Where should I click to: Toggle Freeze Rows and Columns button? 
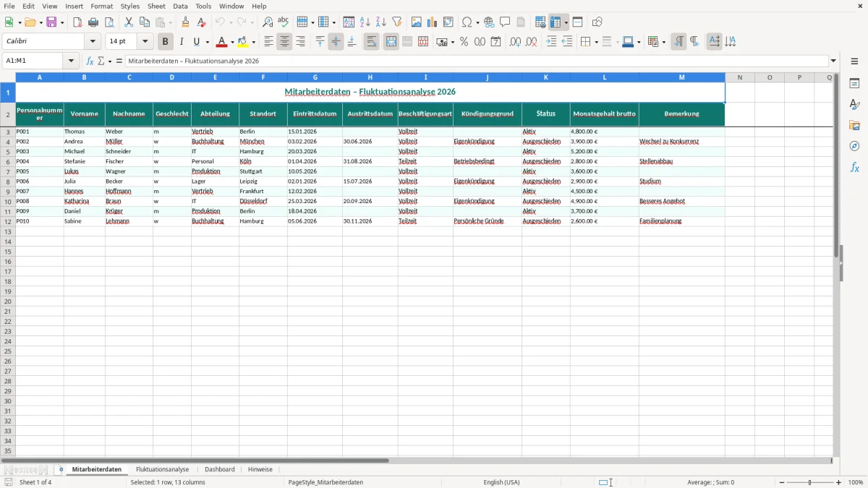[x=555, y=22]
